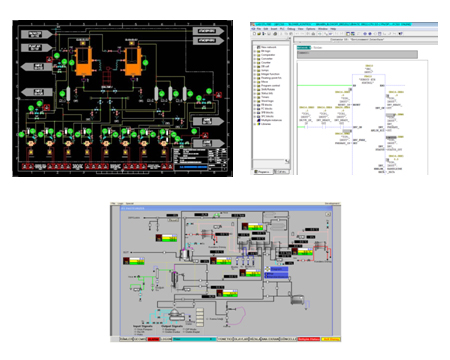This screenshot has height=360, width=450.
Task: Open the PLC menu
Action: click(x=282, y=29)
